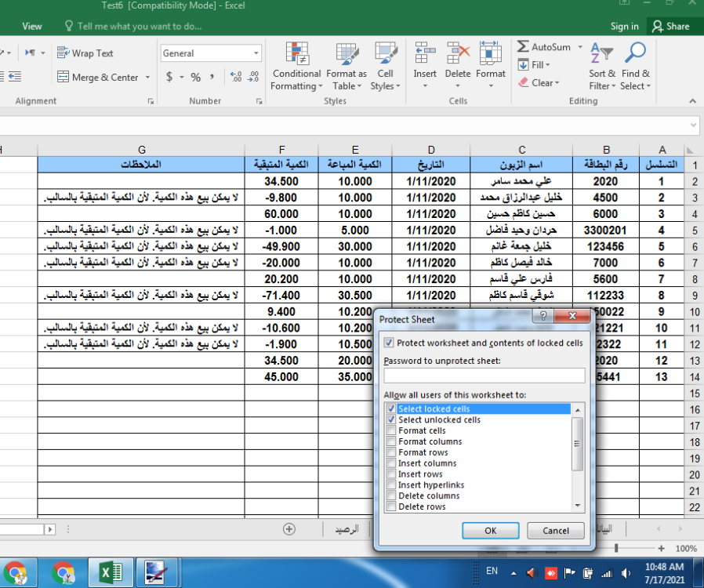
Task: Click the network signal tray icon
Action: click(x=607, y=573)
